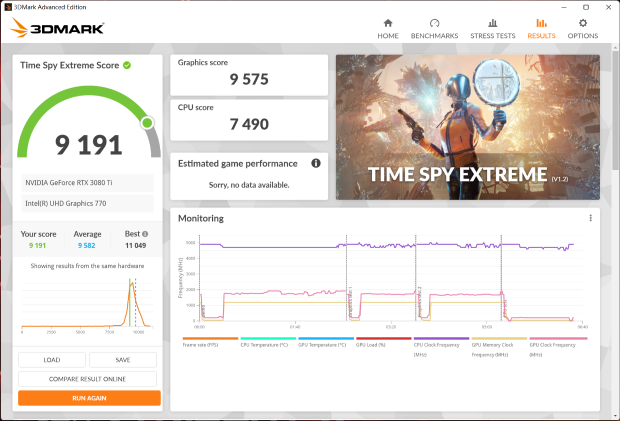The width and height of the screenshot is (620, 421).
Task: Click the CPU score value 7 490
Action: (x=249, y=125)
